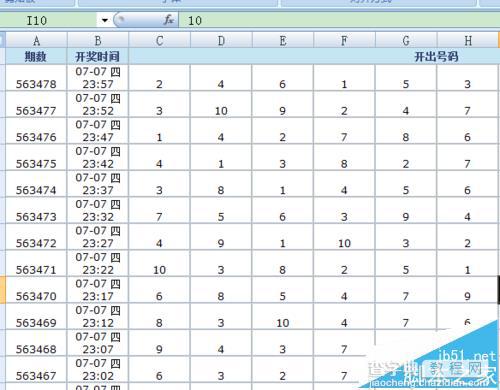Image resolution: width=500 pixels, height=390 pixels.
Task: Select cell with period 563474
Action: (x=36, y=184)
